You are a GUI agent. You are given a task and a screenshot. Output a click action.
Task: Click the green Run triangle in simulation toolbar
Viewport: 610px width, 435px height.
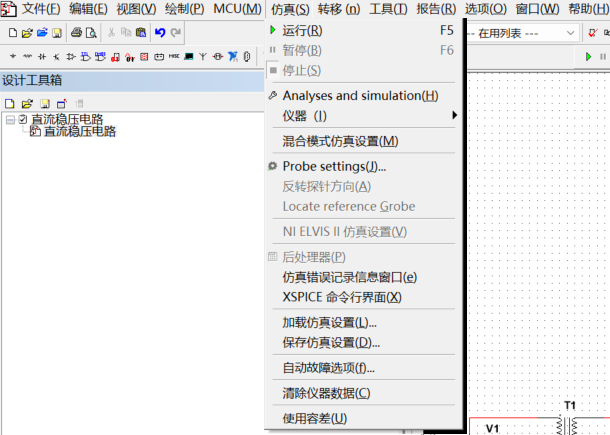pyautogui.click(x=588, y=57)
